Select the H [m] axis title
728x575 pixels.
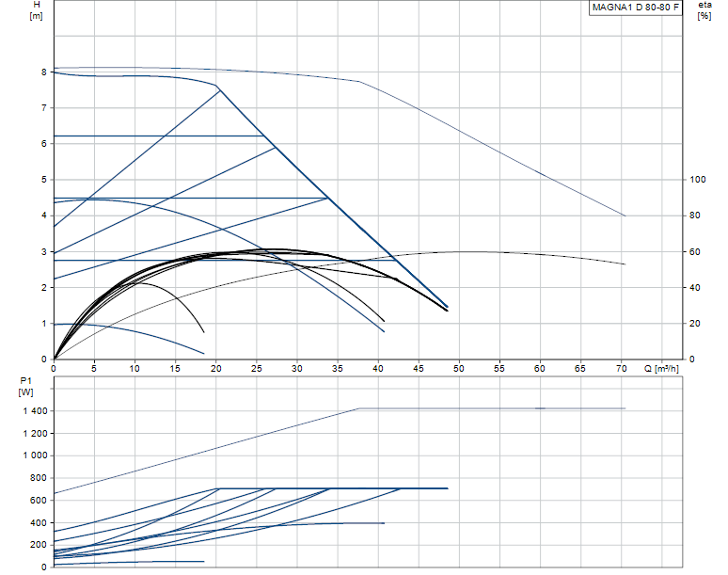37,10
